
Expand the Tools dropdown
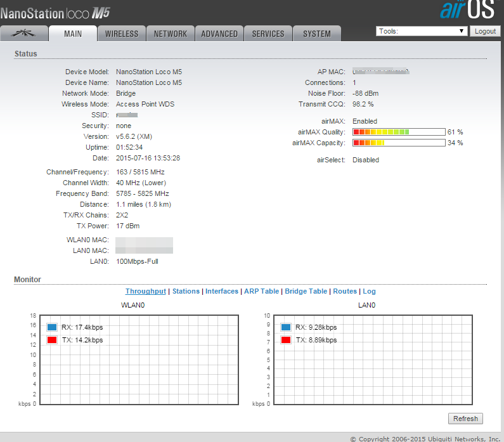tap(422, 31)
